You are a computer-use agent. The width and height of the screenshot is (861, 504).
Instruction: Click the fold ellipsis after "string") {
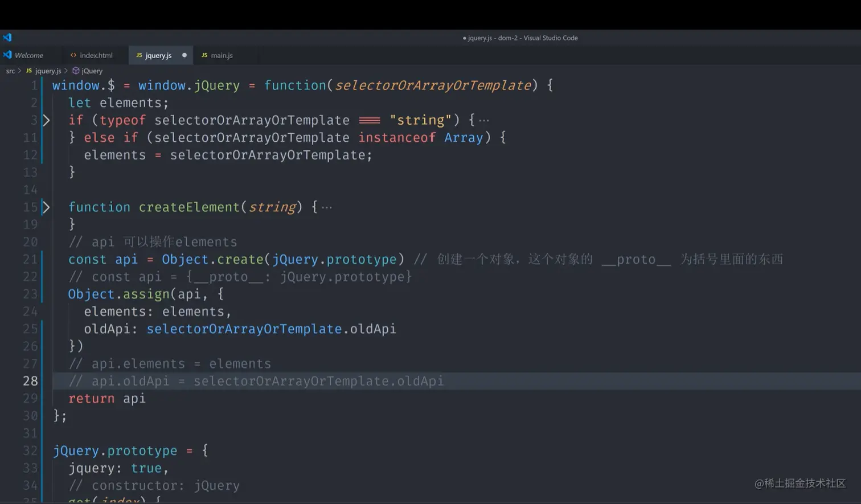(484, 121)
